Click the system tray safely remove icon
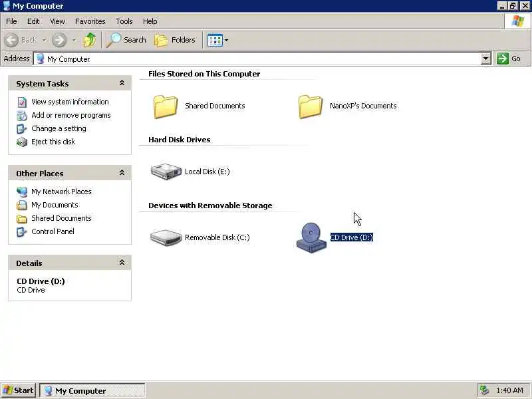 484,390
